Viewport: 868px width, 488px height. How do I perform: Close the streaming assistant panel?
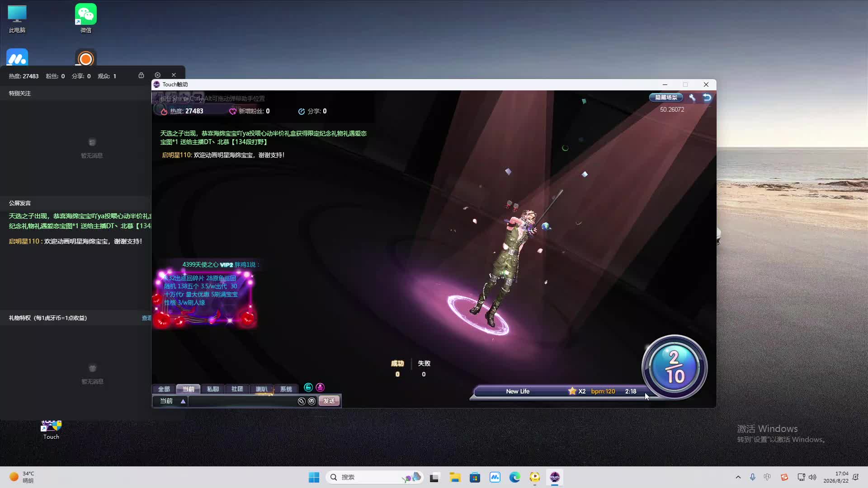click(x=174, y=75)
